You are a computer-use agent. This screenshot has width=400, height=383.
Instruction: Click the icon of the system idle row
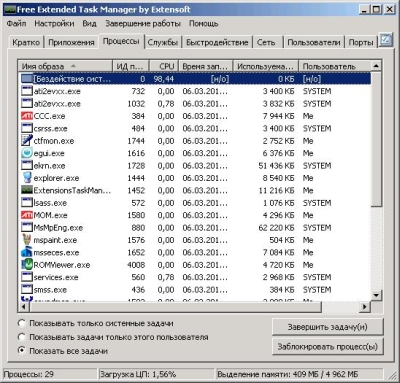pos(27,79)
